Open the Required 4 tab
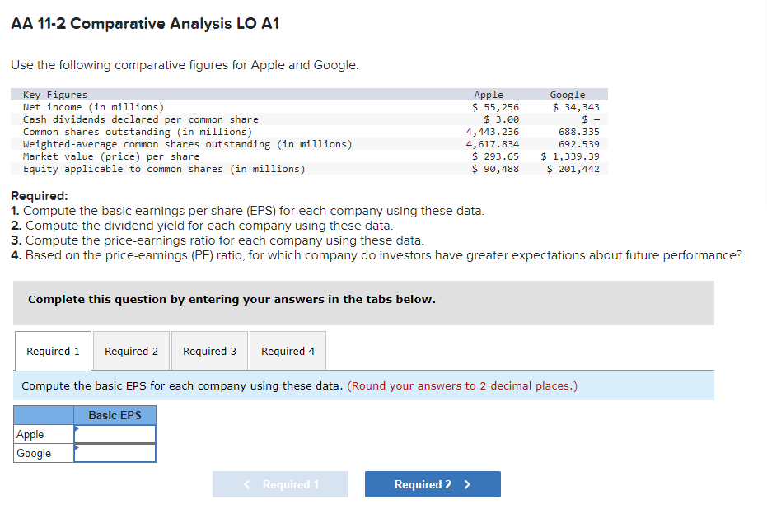Screen dimensions: 767x532 [288, 350]
